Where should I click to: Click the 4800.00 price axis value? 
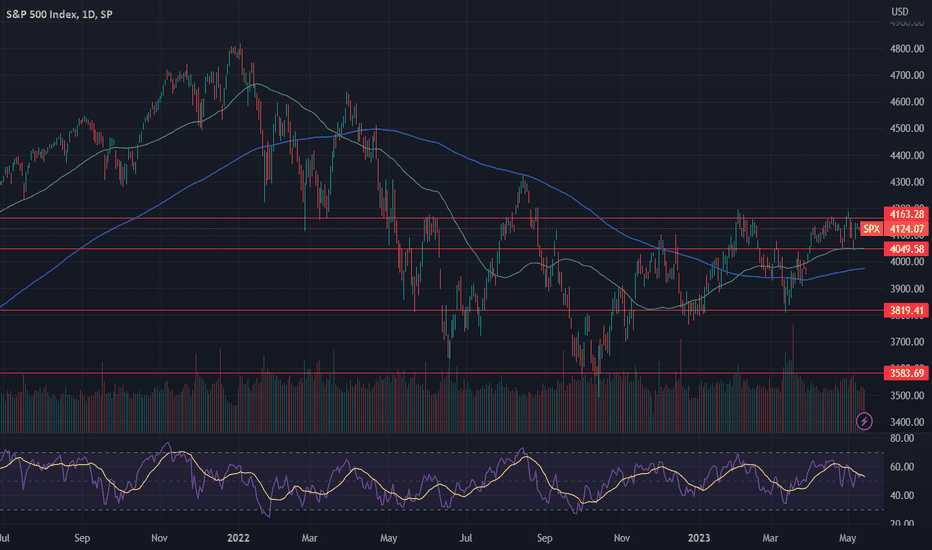[907, 49]
